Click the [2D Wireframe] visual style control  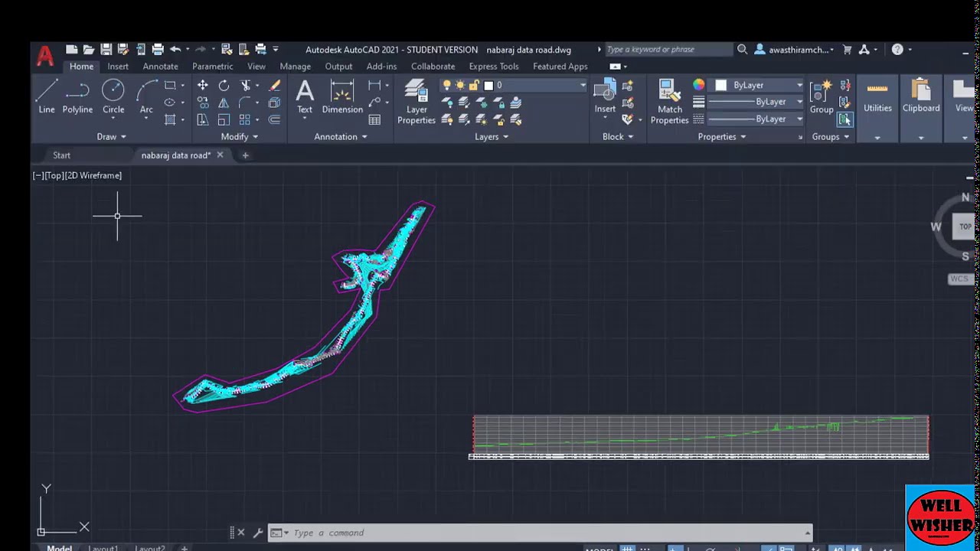(x=93, y=175)
